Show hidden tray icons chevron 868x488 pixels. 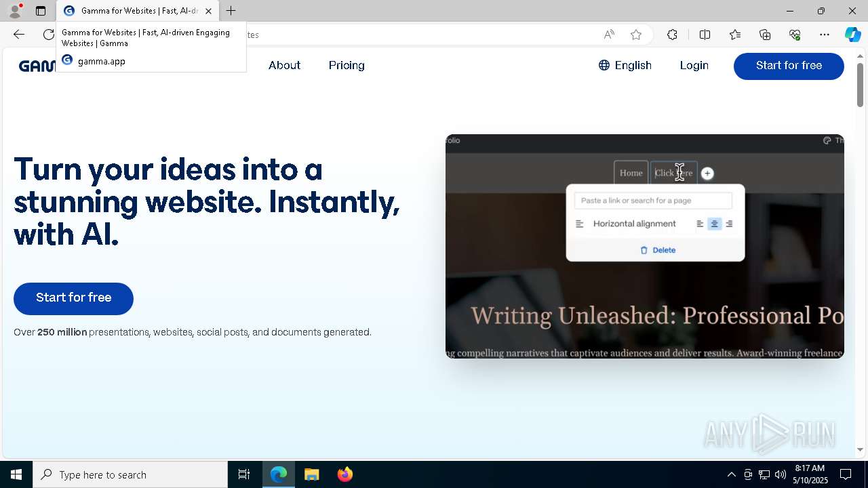pyautogui.click(x=731, y=474)
